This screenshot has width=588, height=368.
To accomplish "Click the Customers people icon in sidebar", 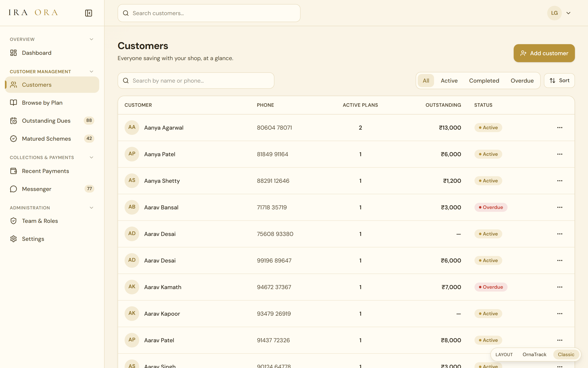I will pyautogui.click(x=13, y=85).
